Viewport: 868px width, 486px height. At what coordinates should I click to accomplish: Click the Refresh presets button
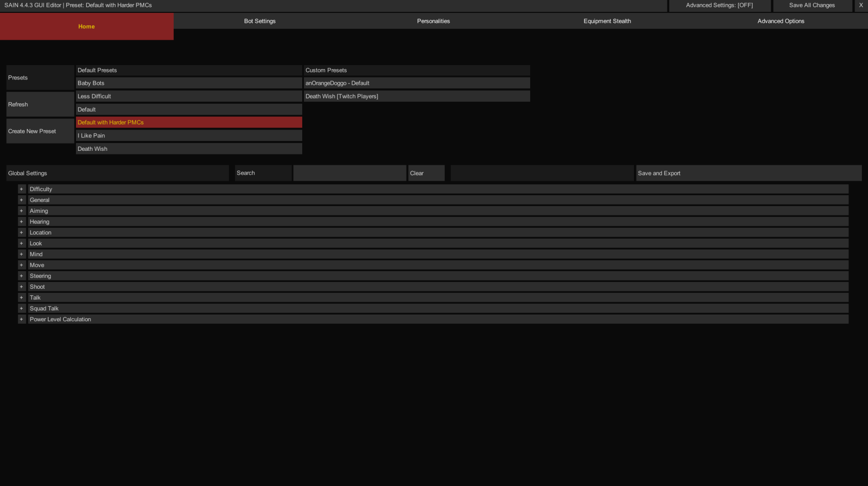pos(40,104)
